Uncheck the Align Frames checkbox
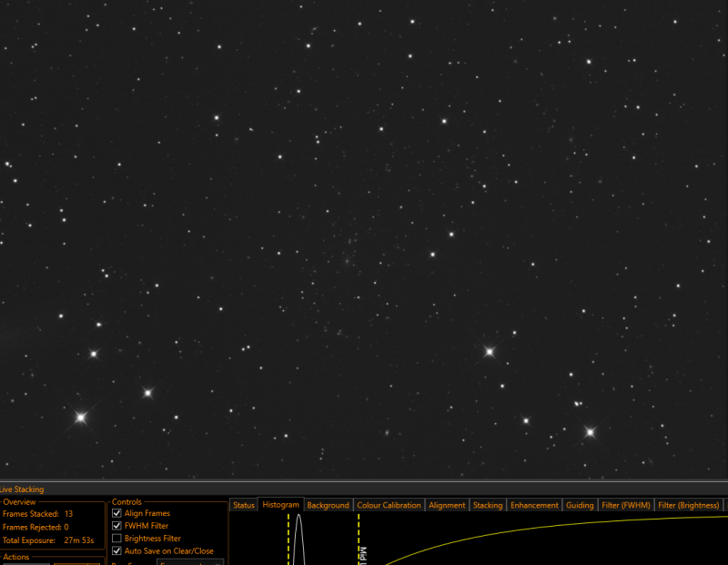728x565 pixels. [117, 513]
